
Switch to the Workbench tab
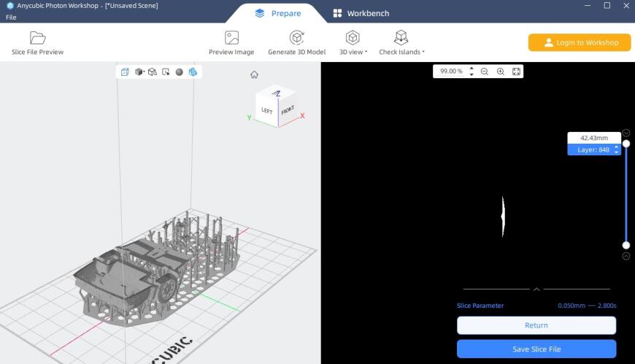(x=361, y=13)
